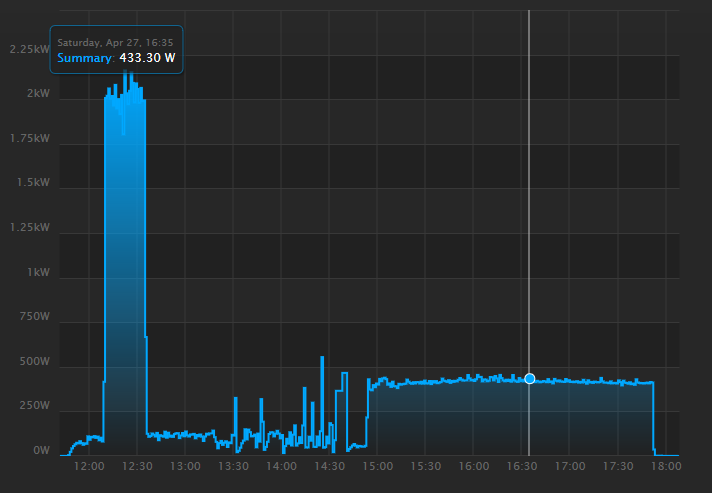Click the 500W y-axis label

[x=35, y=362]
